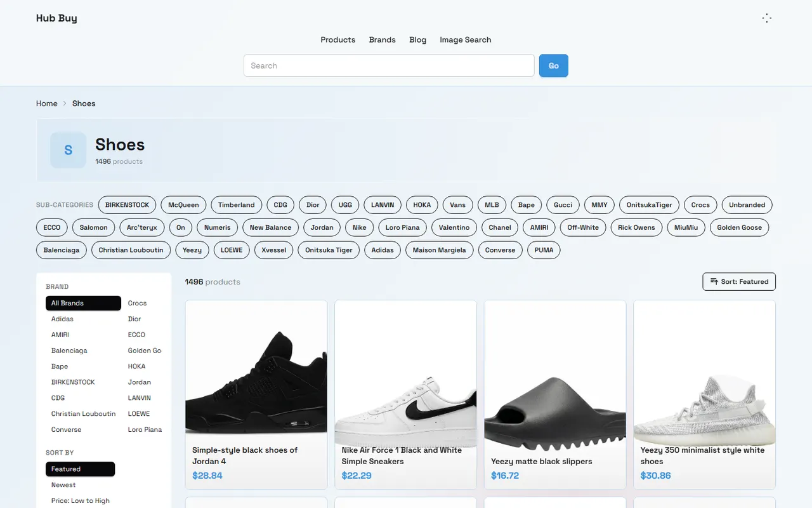The width and height of the screenshot is (812, 508).
Task: Select the Unbranded sub-category chip
Action: click(747, 205)
